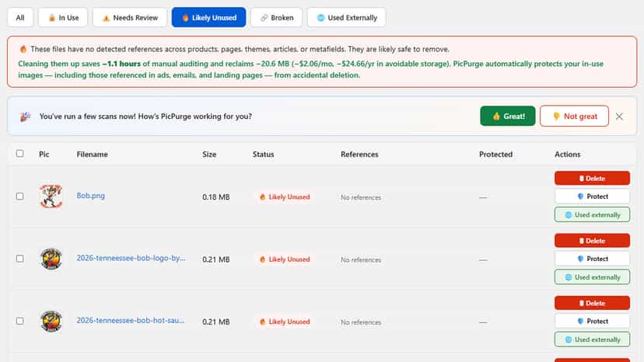Open the Needs Review tab
Screen dimensions: 644x362
130,18
